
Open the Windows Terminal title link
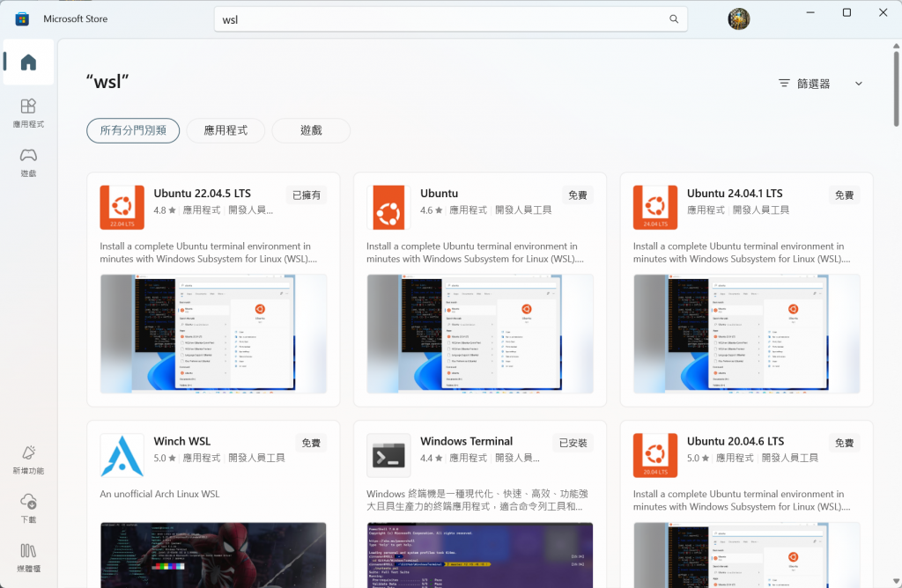click(x=466, y=441)
